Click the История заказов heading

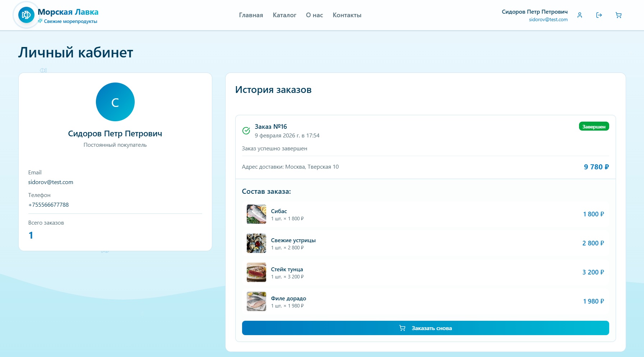tap(273, 90)
